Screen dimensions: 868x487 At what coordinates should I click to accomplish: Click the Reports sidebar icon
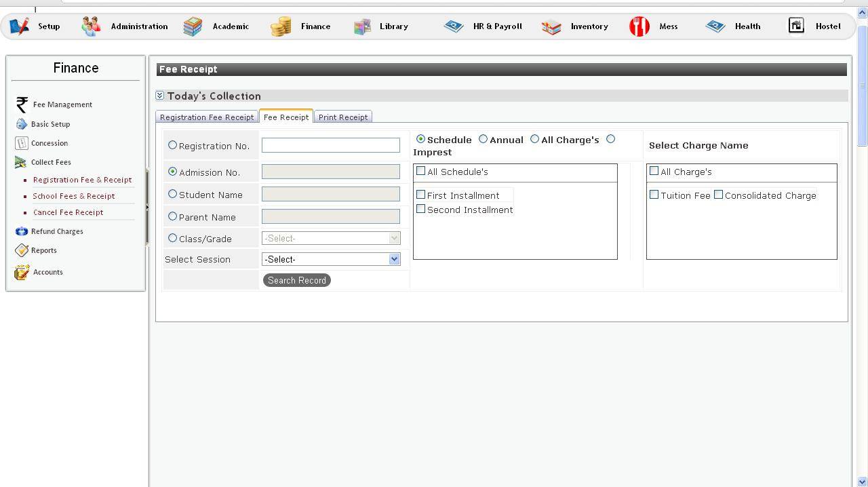pos(22,250)
